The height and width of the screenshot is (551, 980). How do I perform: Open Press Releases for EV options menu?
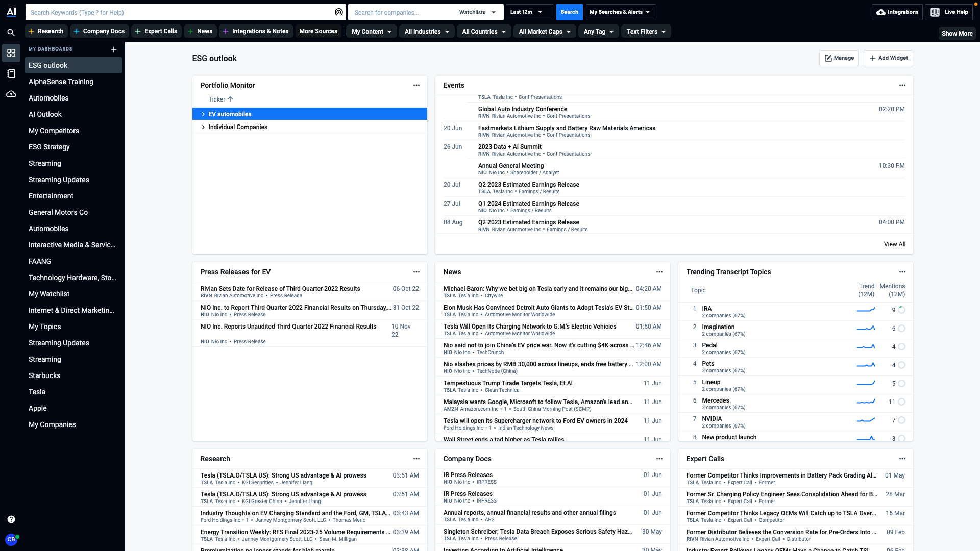[416, 272]
